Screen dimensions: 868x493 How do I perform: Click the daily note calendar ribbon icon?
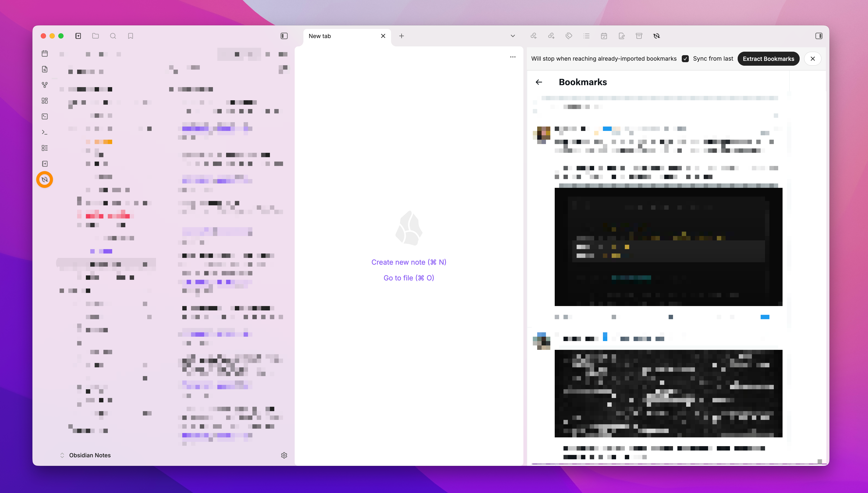click(x=44, y=53)
